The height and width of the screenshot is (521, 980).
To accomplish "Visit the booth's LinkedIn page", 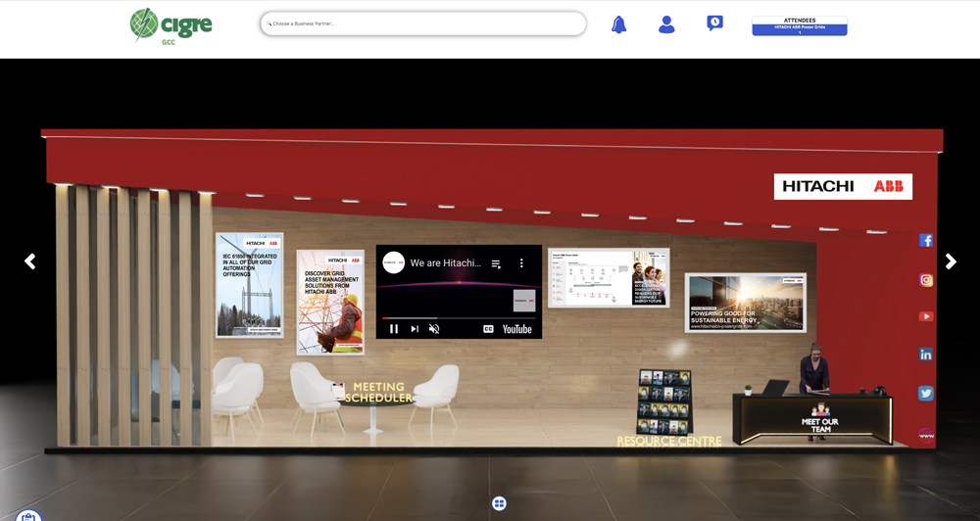I will click(926, 355).
